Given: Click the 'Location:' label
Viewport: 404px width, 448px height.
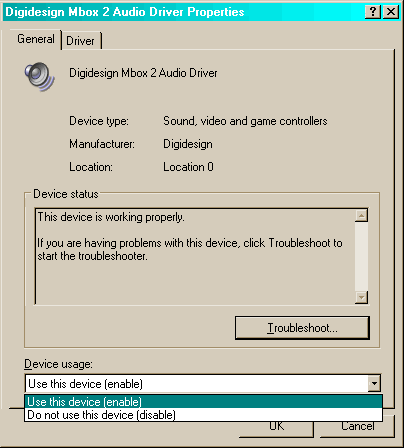Looking at the screenshot, I should pyautogui.click(x=91, y=167).
